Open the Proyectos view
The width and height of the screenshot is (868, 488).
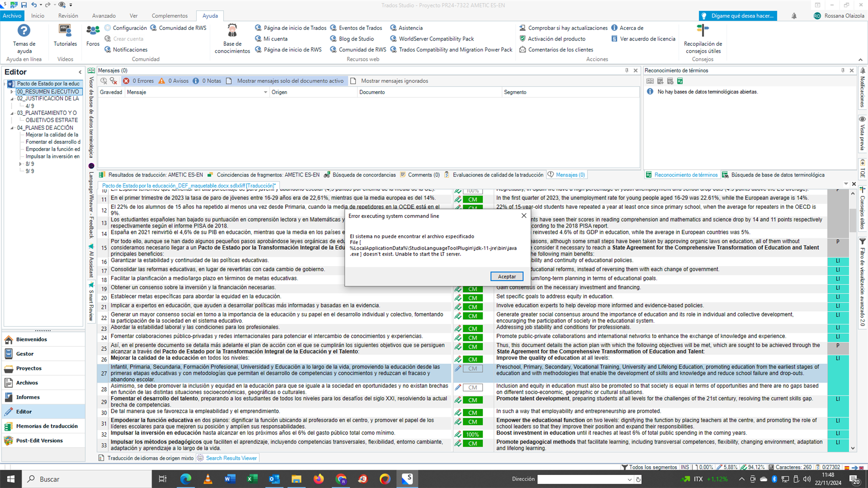pyautogui.click(x=43, y=368)
